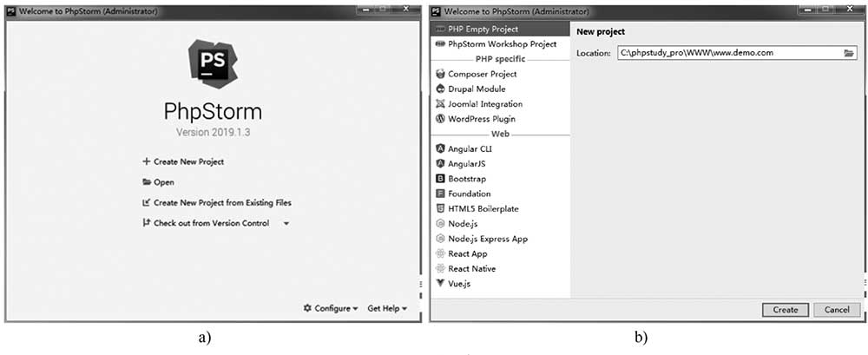Click the PHP Empty Project icon

pyautogui.click(x=441, y=29)
